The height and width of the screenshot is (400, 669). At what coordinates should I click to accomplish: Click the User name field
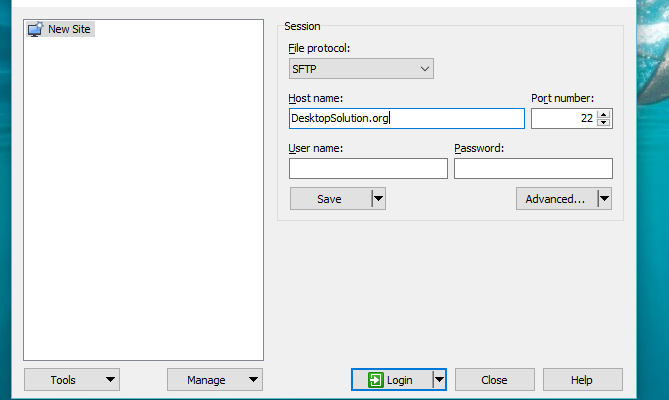click(368, 168)
